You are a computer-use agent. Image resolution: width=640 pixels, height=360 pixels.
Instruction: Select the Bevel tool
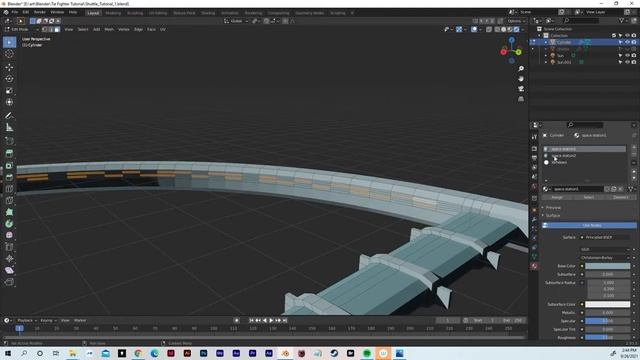coord(9,177)
